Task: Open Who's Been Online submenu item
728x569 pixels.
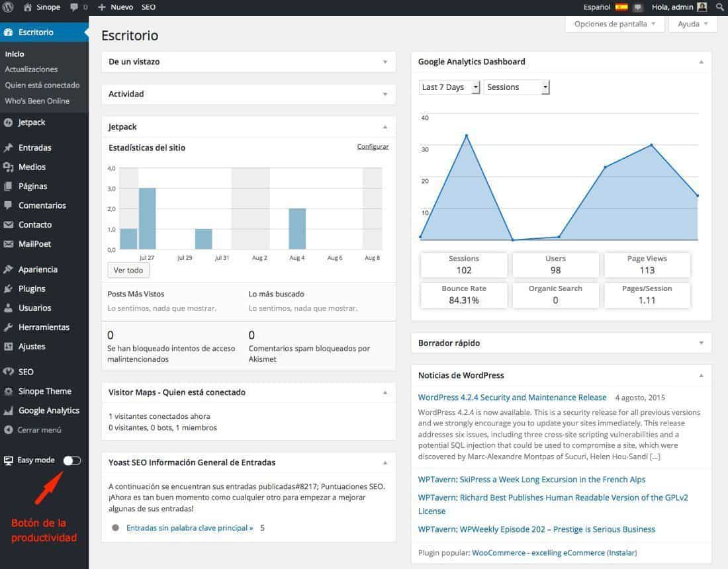Action: tap(37, 101)
